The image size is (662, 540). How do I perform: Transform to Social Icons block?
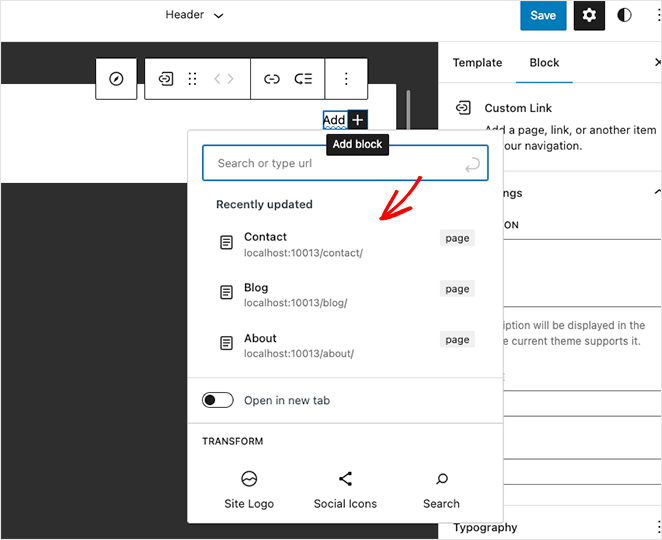click(x=345, y=490)
